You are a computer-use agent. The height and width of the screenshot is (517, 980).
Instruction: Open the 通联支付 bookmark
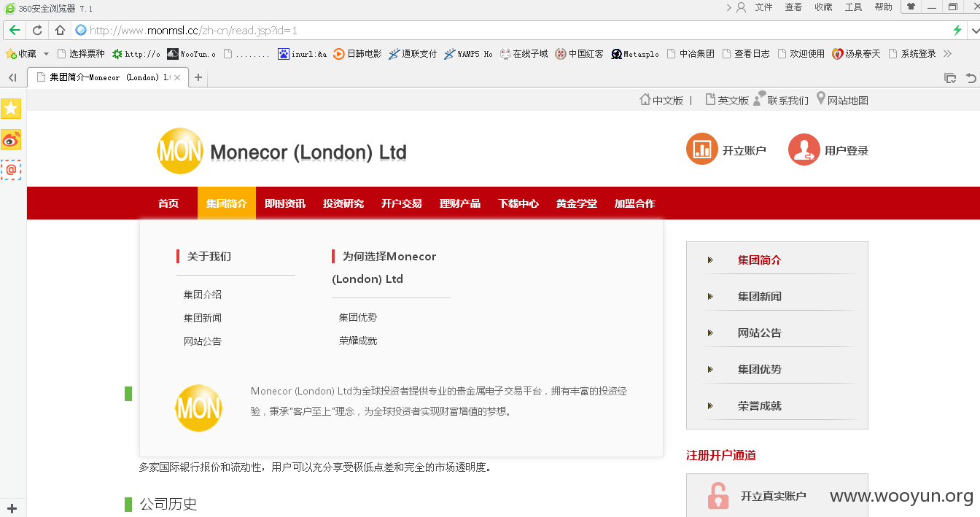pyautogui.click(x=413, y=54)
